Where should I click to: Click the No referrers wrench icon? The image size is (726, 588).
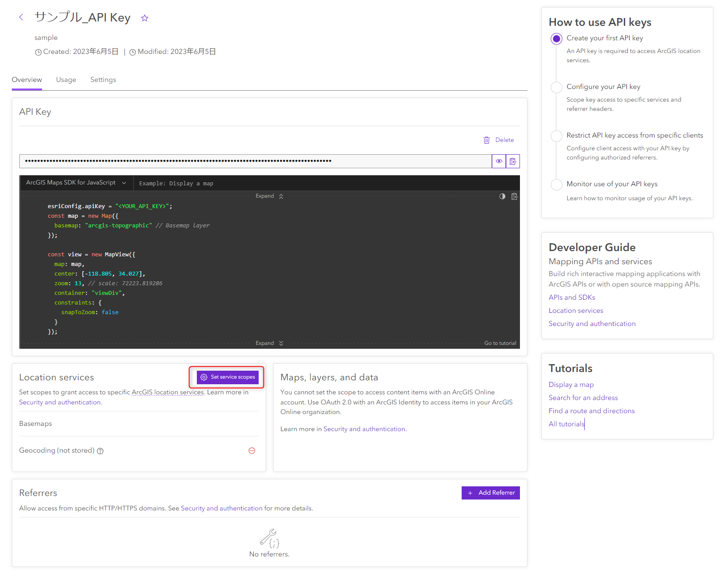(x=269, y=538)
